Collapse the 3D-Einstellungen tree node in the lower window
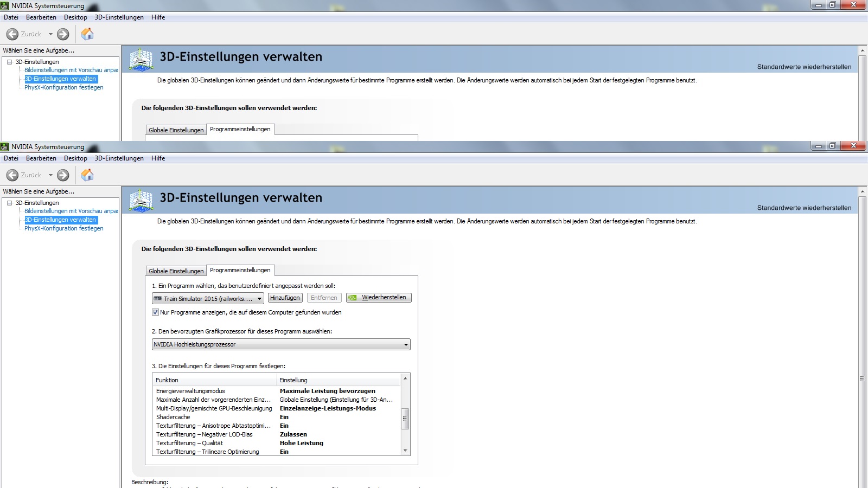 (10, 203)
